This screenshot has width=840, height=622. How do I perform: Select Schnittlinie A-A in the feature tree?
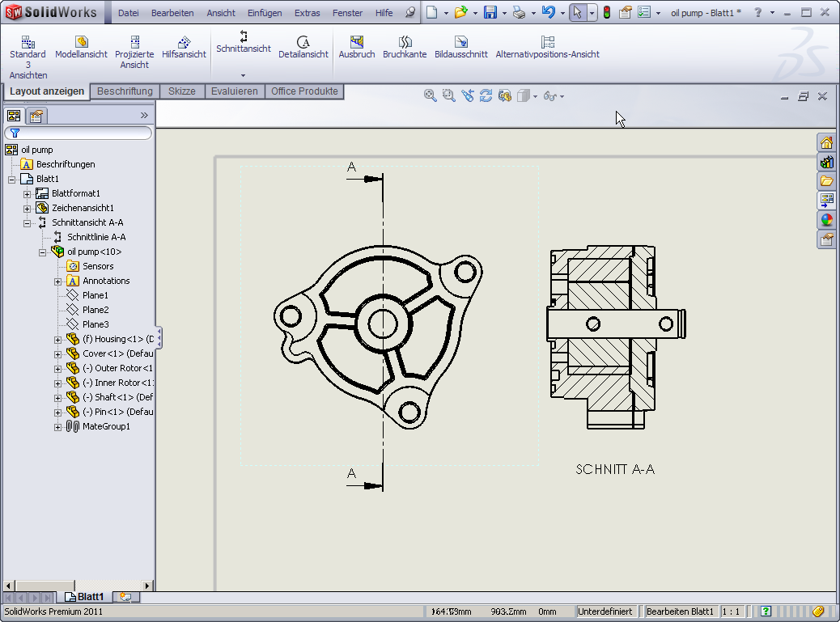95,237
